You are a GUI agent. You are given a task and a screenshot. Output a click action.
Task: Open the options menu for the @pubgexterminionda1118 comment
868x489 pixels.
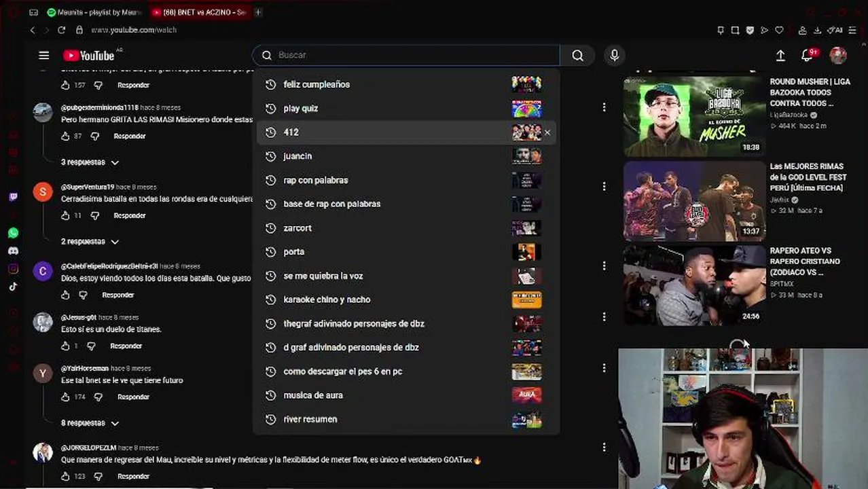(604, 107)
